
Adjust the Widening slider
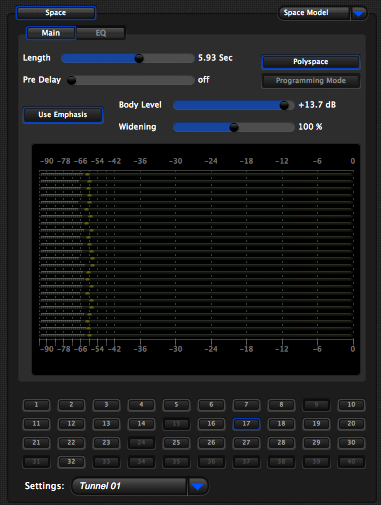(234, 127)
